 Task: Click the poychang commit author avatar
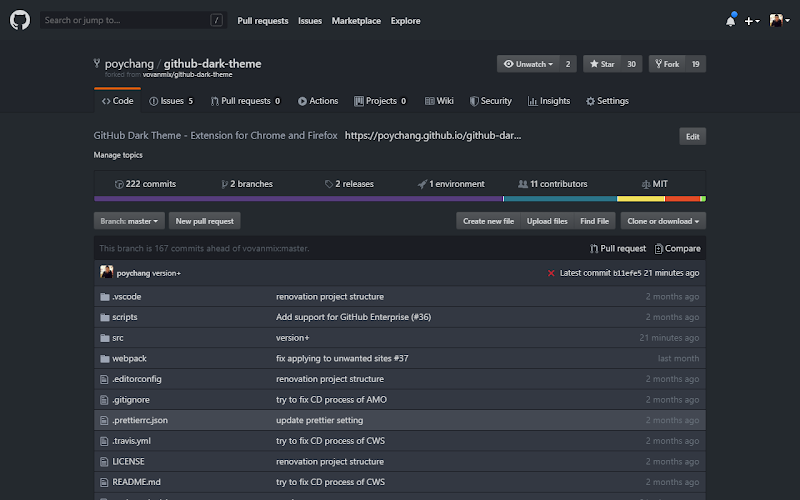tap(107, 272)
